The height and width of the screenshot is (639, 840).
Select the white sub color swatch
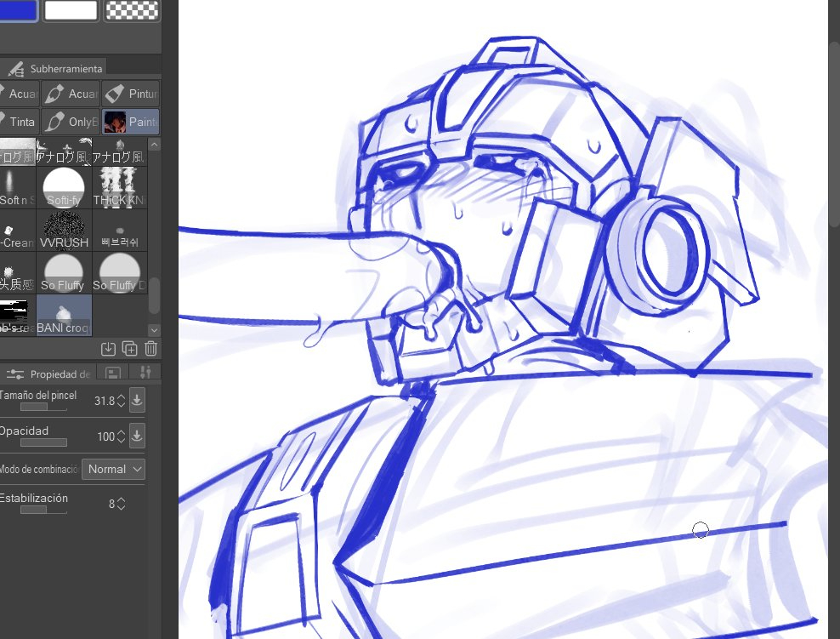[71, 11]
